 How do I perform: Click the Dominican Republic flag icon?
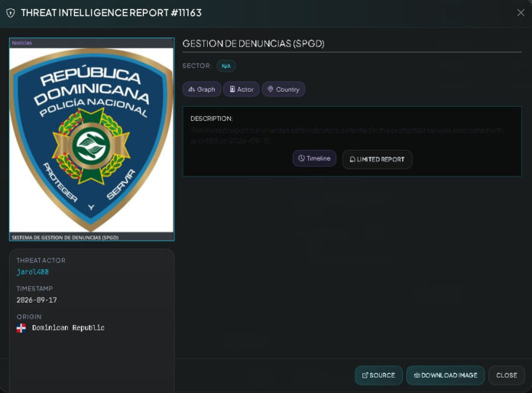pyautogui.click(x=21, y=328)
